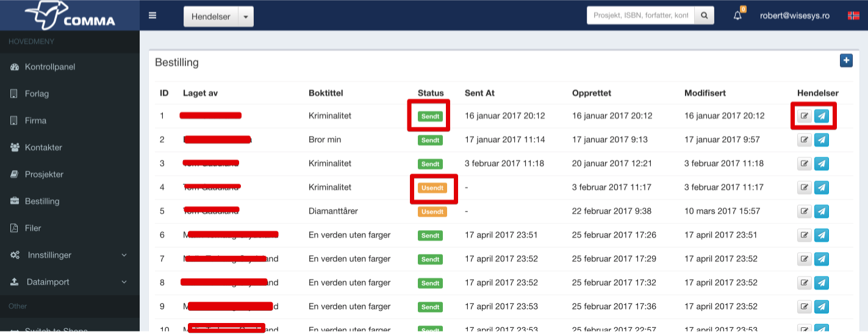Click the Hendelser button
868x334 pixels.
pos(211,16)
